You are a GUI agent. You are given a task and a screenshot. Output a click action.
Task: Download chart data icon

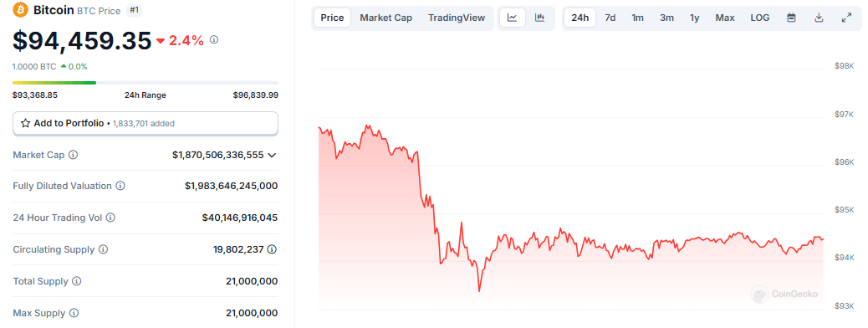(819, 18)
